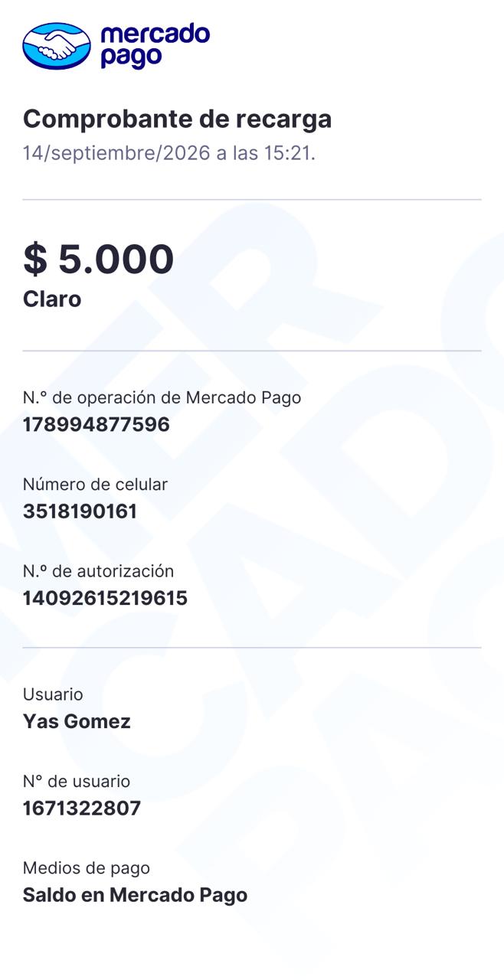Select the cell number 3518190161
Image resolution: width=504 pixels, height=980 pixels.
(80, 511)
